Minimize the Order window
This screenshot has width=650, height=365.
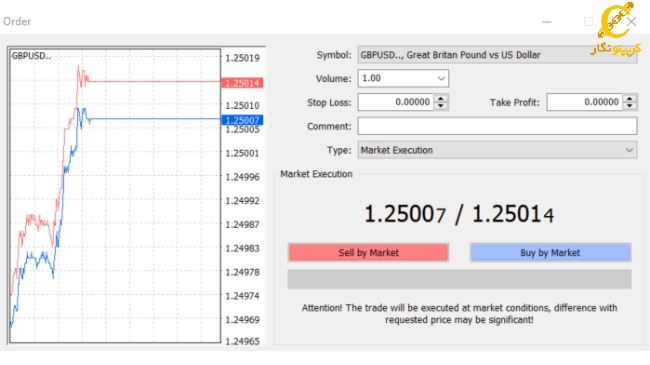(x=547, y=22)
